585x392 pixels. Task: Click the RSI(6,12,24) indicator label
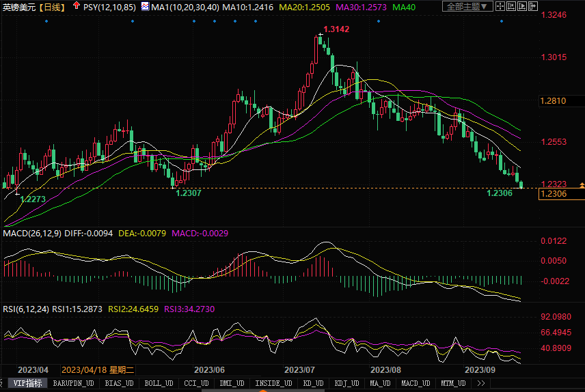tap(25, 309)
